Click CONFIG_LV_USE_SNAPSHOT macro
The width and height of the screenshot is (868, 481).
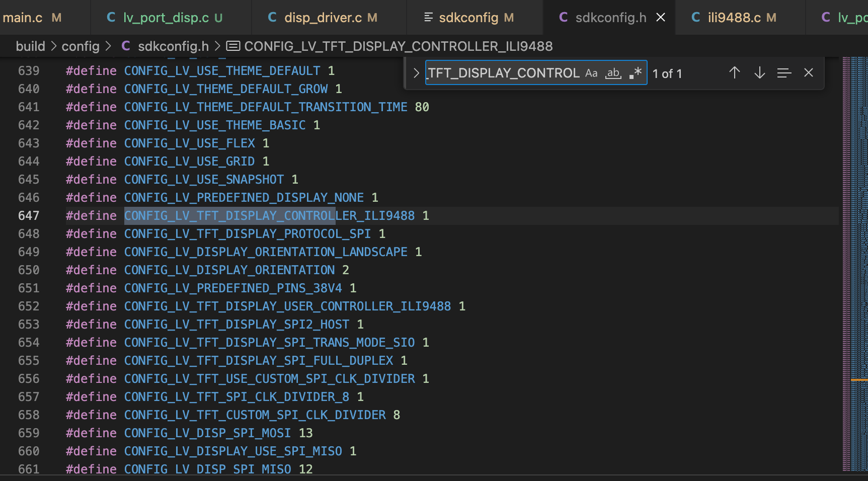(204, 180)
